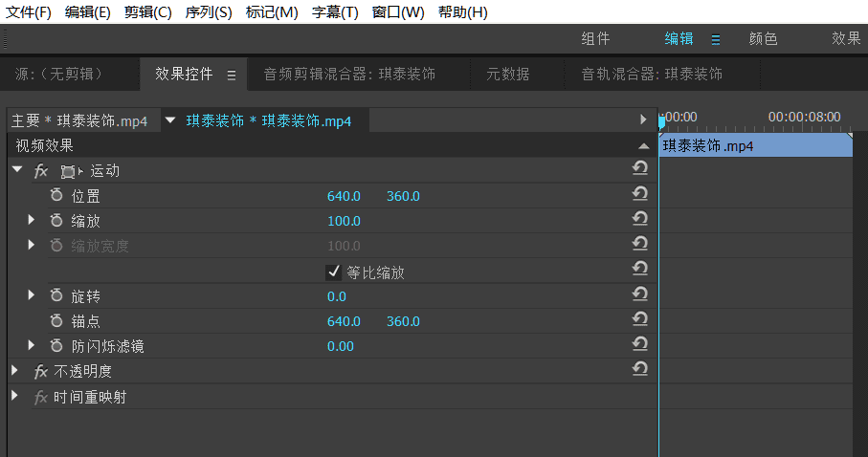Switch to 音轨混合器 tab
Image resolution: width=868 pixels, height=457 pixels.
[x=652, y=74]
